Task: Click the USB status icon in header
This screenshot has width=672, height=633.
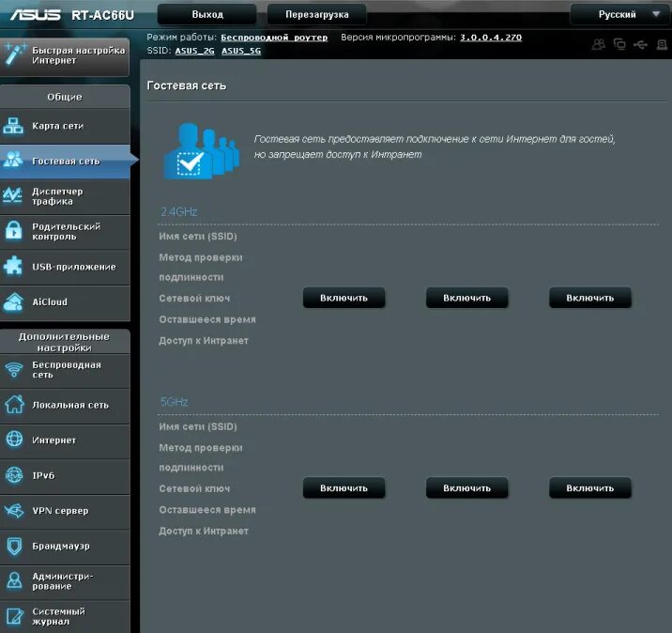Action: [640, 44]
